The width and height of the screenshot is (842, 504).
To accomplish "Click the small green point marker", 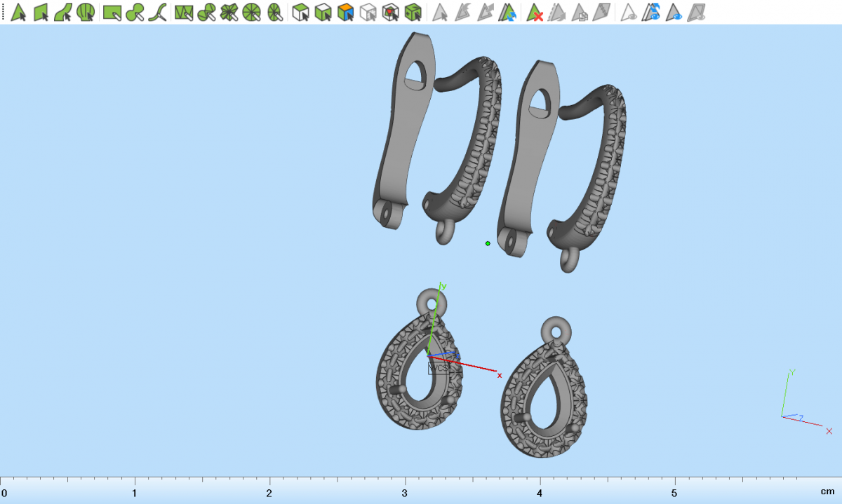I will coord(488,243).
